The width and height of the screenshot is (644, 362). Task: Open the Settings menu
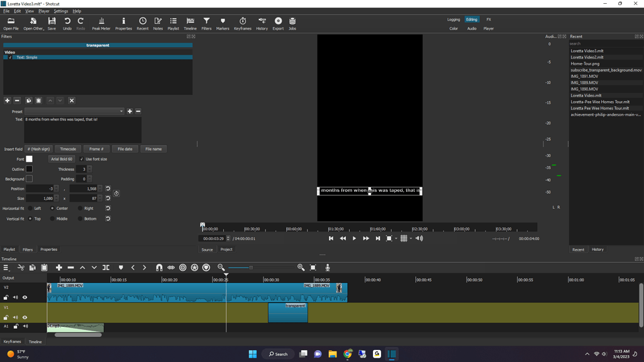tap(61, 11)
